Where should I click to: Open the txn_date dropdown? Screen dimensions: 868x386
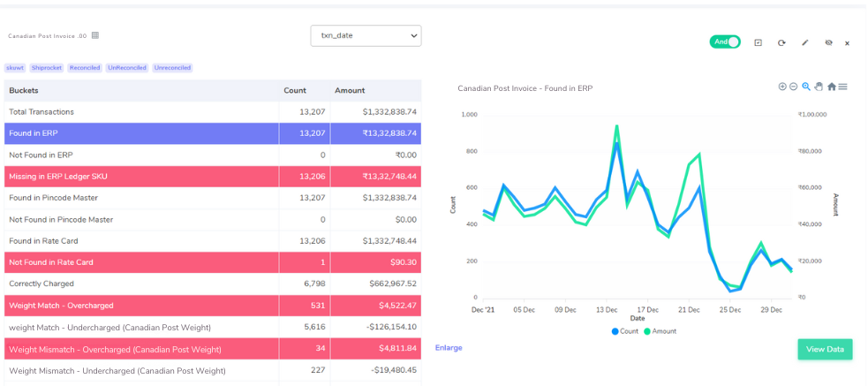(366, 35)
